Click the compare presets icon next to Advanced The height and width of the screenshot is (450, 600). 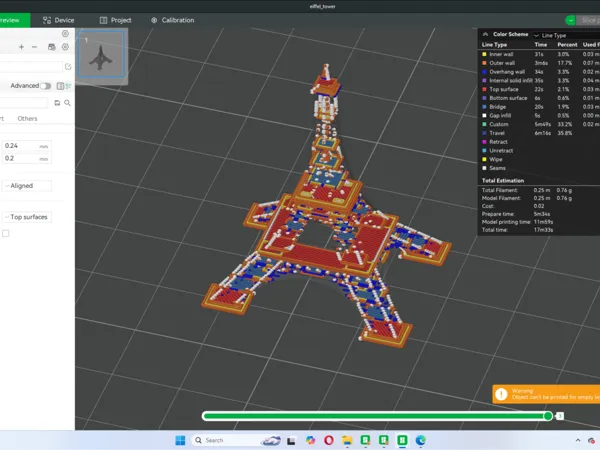click(x=60, y=86)
